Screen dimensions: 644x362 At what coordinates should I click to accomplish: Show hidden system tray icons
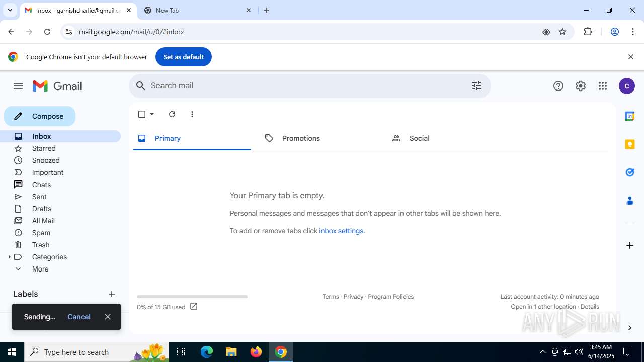(x=542, y=352)
